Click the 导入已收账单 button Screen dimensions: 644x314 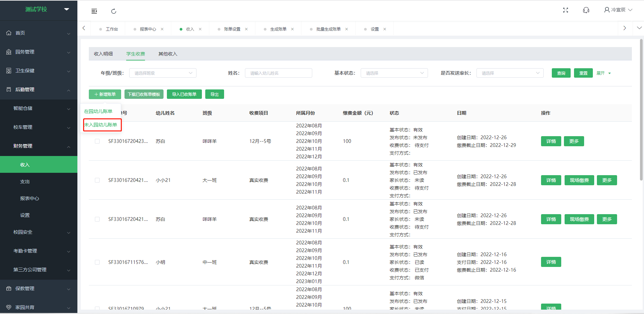(184, 94)
